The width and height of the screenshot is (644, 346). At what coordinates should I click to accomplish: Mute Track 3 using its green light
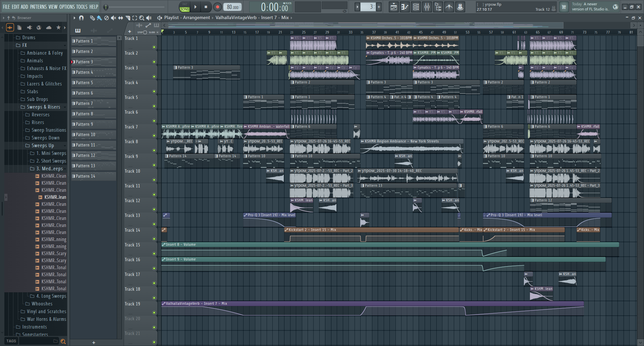(x=154, y=76)
